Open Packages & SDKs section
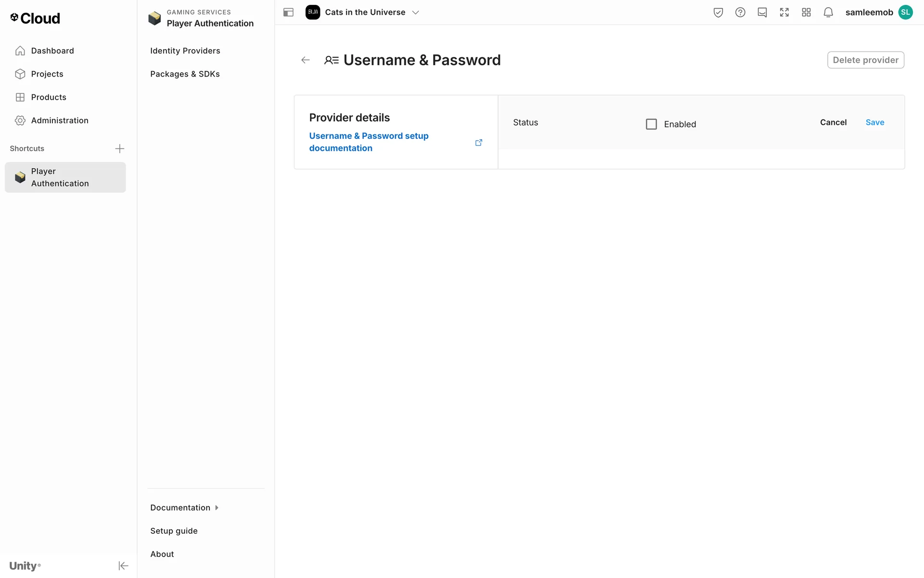This screenshot has width=924, height=578. (x=185, y=74)
